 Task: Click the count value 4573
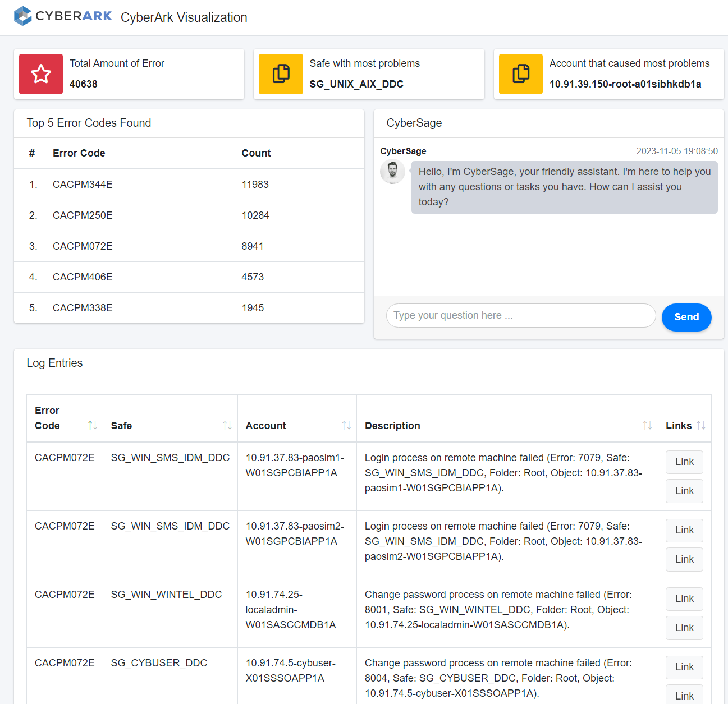pos(253,277)
